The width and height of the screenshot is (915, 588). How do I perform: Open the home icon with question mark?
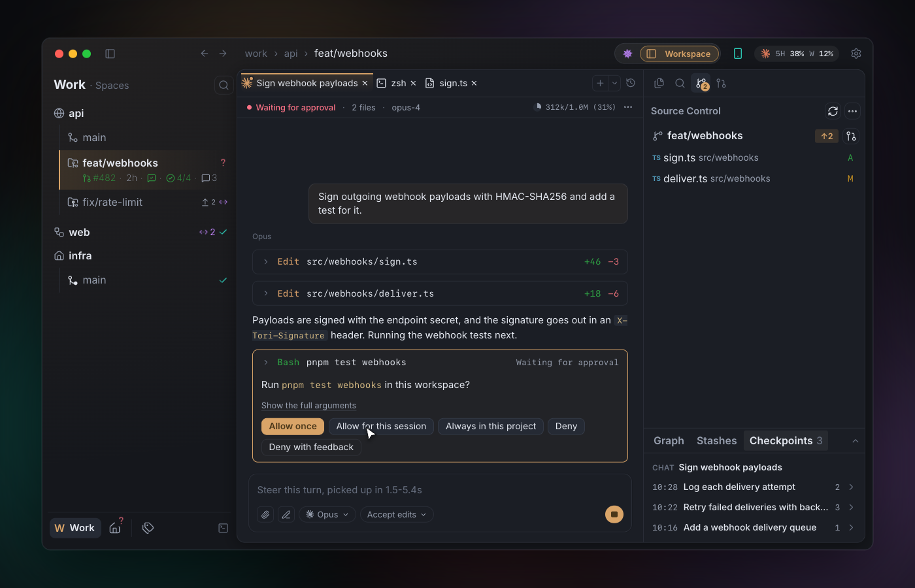point(115,527)
